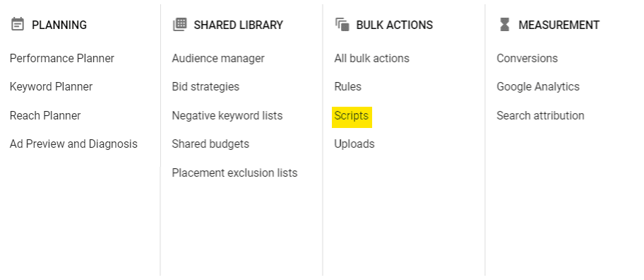Viewport: 644px width, 280px height.
Task: Open Performance Planner
Action: 62,59
